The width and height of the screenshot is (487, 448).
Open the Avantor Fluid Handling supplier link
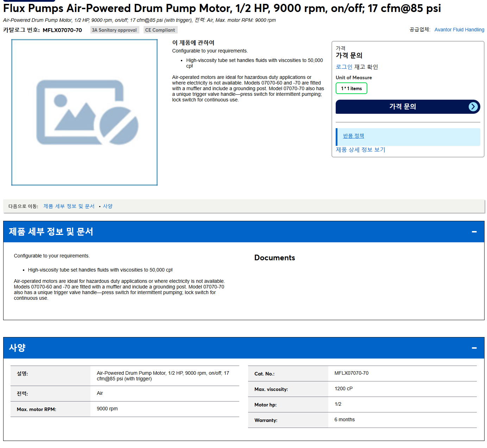(459, 30)
